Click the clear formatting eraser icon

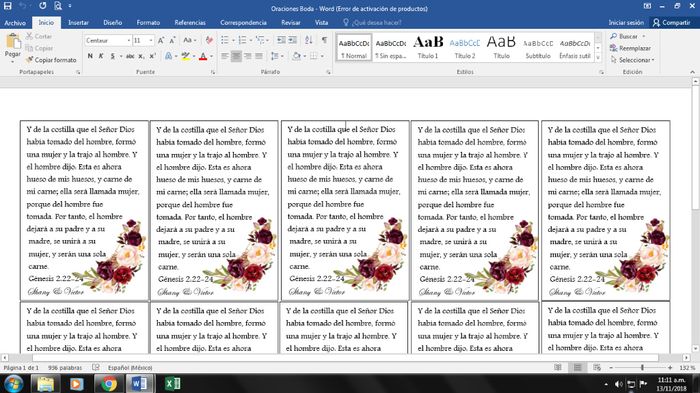pyautogui.click(x=209, y=40)
